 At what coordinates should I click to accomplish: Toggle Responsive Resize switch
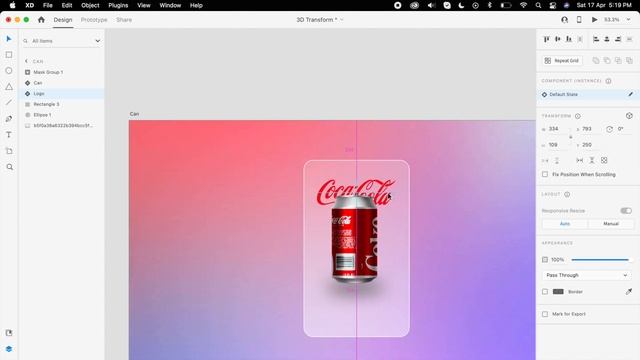[x=626, y=211]
